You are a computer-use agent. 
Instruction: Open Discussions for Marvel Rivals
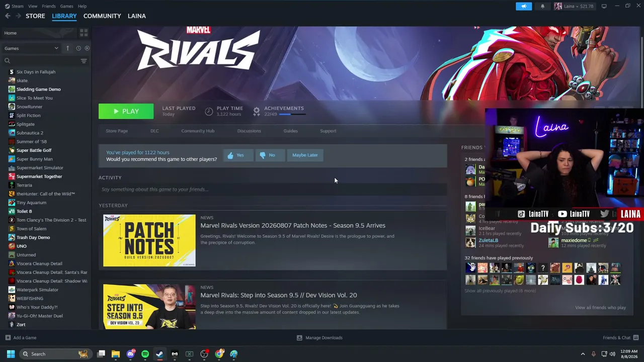click(249, 131)
